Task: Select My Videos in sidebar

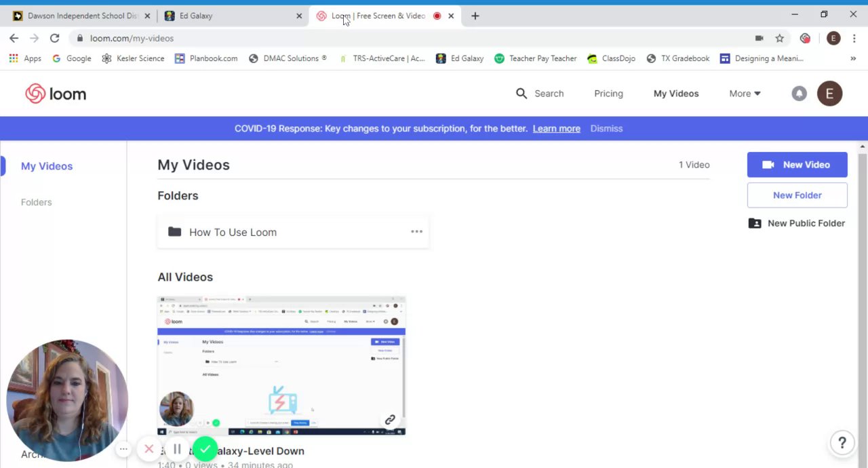Action: click(47, 166)
